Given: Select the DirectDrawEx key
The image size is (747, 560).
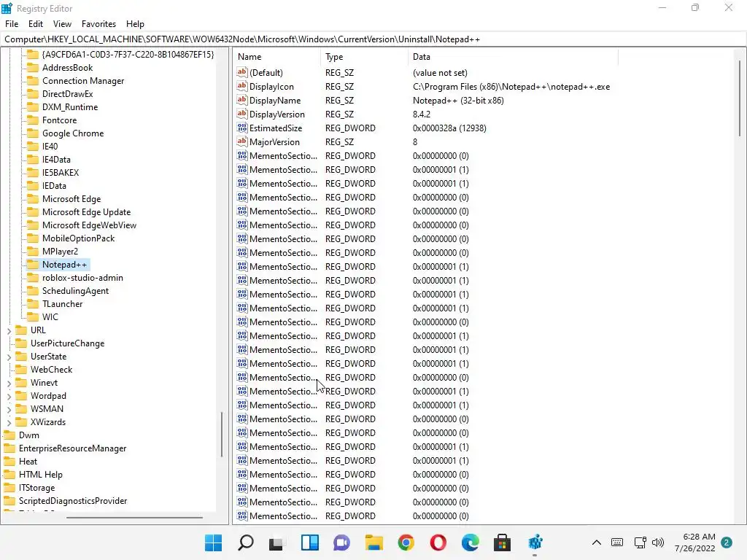Looking at the screenshot, I should (68, 94).
